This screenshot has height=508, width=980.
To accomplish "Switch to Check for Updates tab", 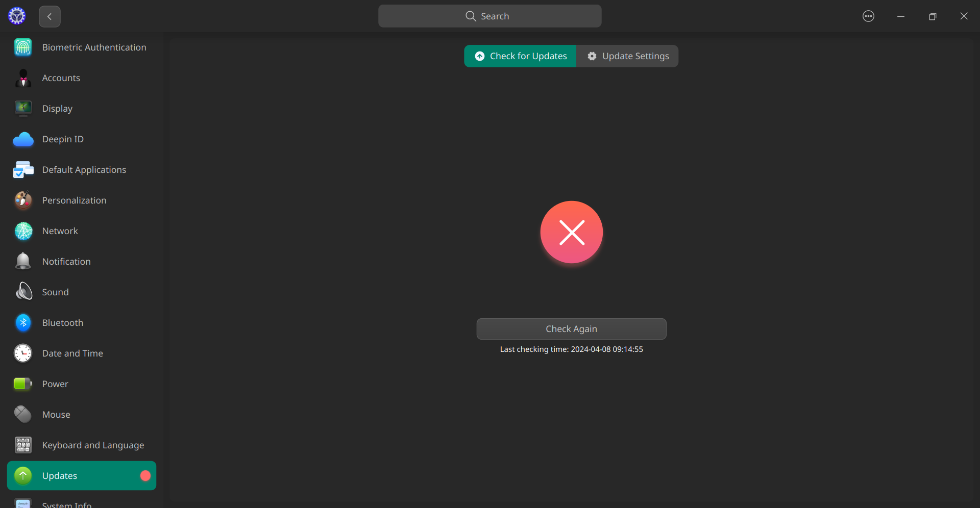I will [520, 56].
